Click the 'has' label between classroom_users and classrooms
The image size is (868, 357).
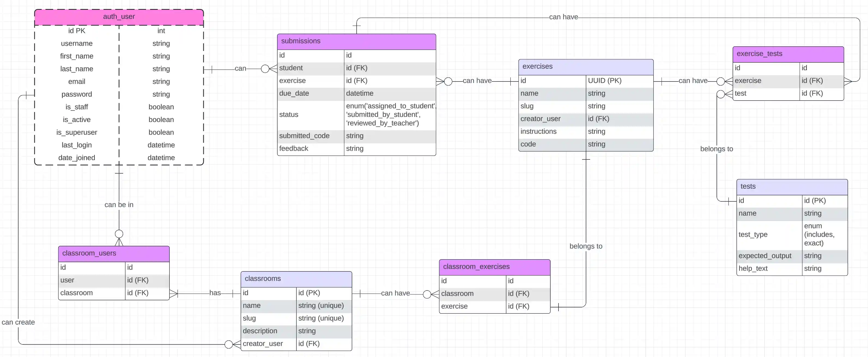(x=215, y=293)
